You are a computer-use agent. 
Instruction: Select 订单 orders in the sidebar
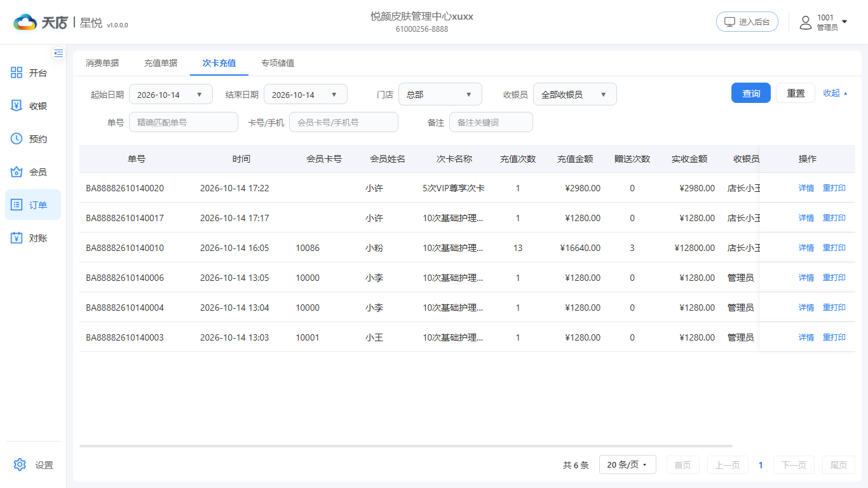tap(33, 205)
